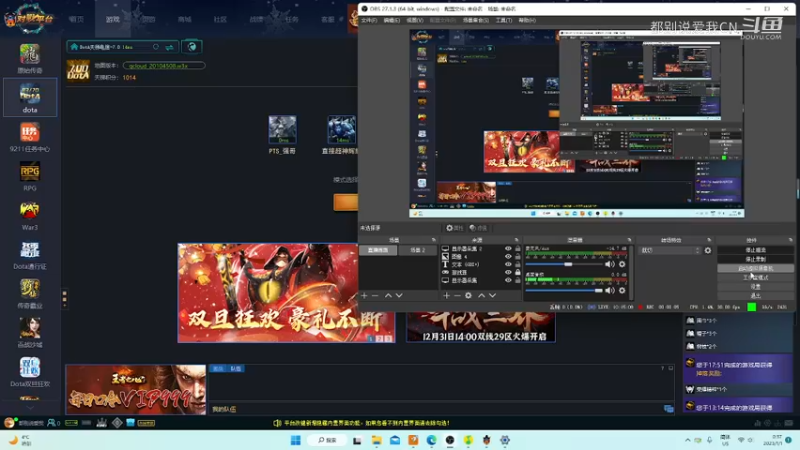Viewport: 800px width, 450px height.
Task: Move the scene up in the scenes panel
Action: point(388,295)
